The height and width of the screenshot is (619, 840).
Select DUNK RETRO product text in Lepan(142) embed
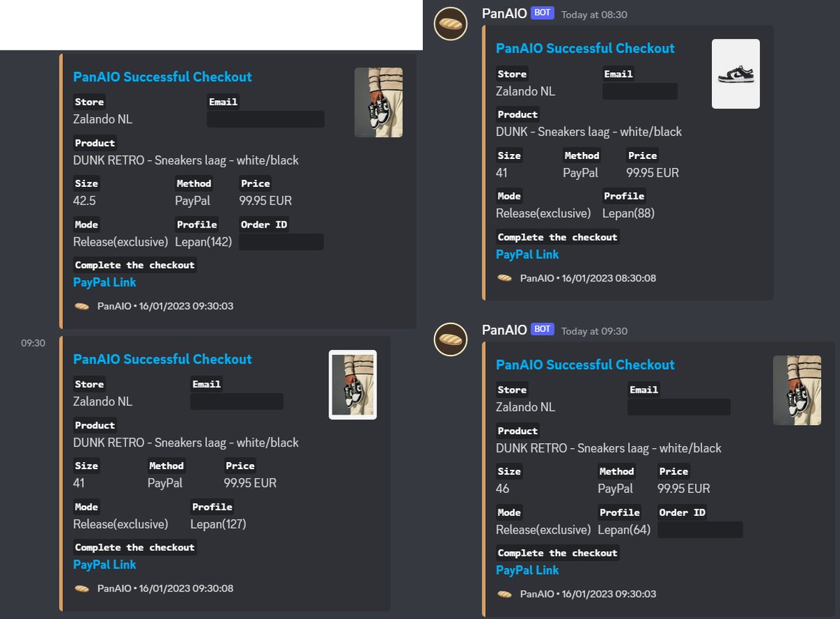click(186, 160)
